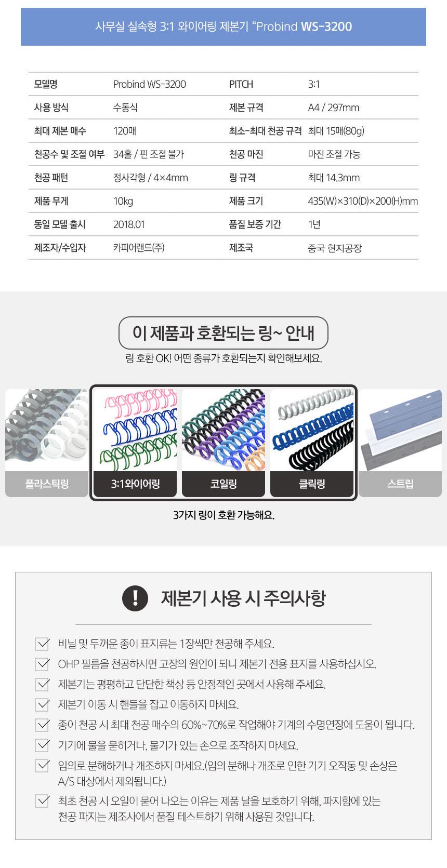Toggle checkbox beside OHP 필름 warning

(x=42, y=664)
